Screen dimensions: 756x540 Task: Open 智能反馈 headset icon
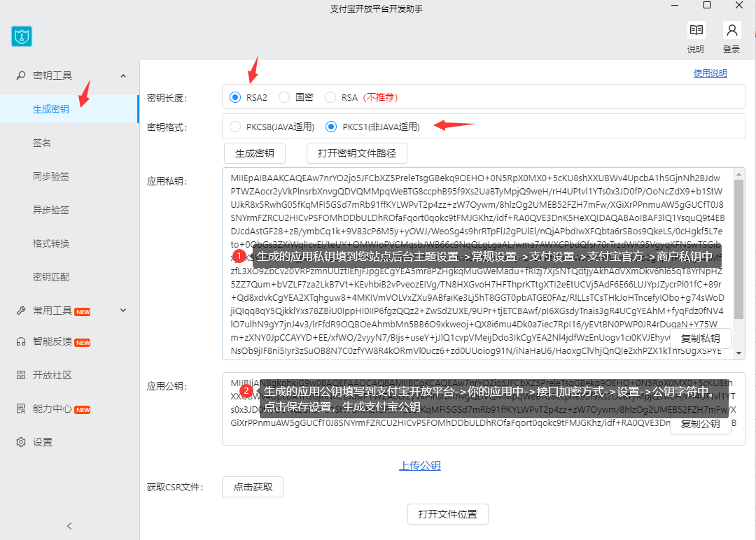coord(21,341)
